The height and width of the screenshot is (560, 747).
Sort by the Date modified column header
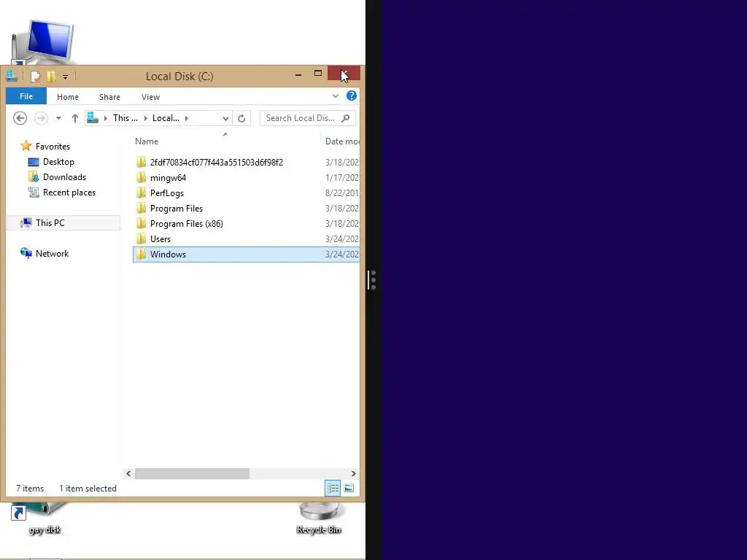pos(342,141)
